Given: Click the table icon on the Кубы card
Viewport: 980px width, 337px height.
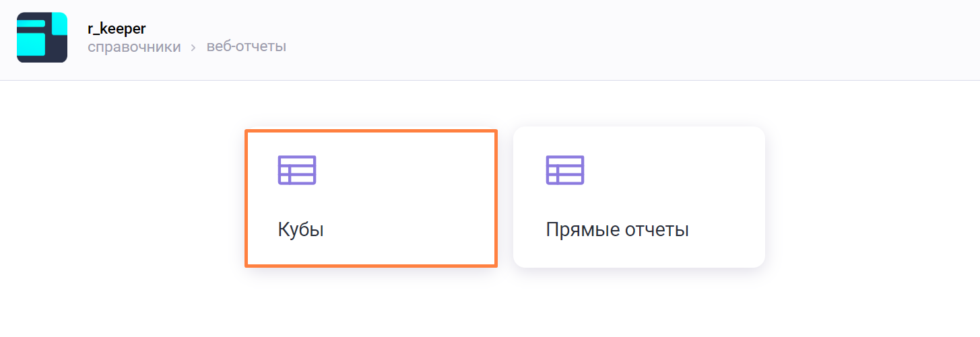Looking at the screenshot, I should (x=297, y=170).
